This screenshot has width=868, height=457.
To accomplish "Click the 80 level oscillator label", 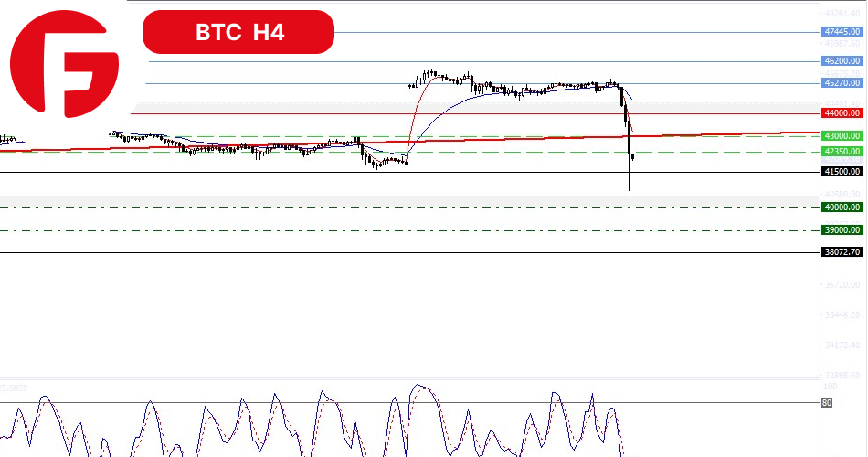I will (827, 402).
